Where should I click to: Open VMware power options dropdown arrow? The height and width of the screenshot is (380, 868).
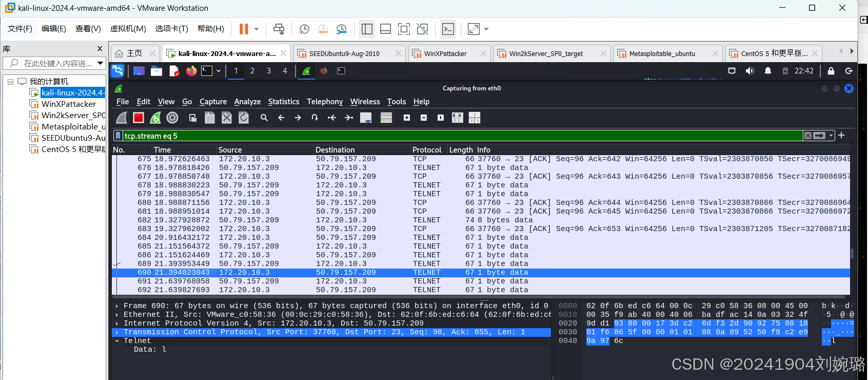(257, 29)
